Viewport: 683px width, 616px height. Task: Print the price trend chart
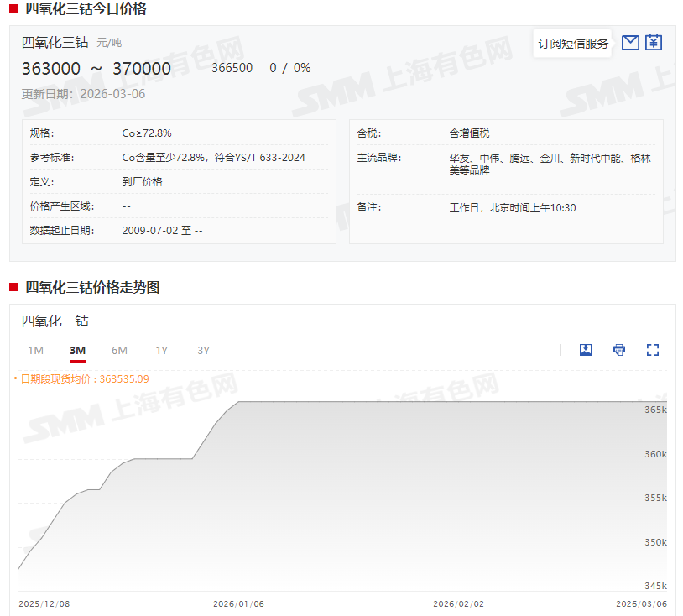click(619, 350)
